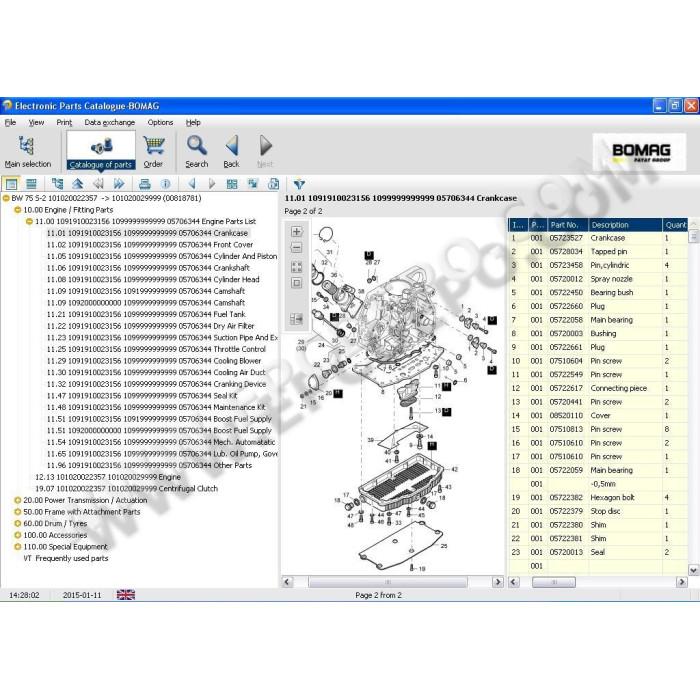Select part number 05723527 Crankcase row

point(598,238)
